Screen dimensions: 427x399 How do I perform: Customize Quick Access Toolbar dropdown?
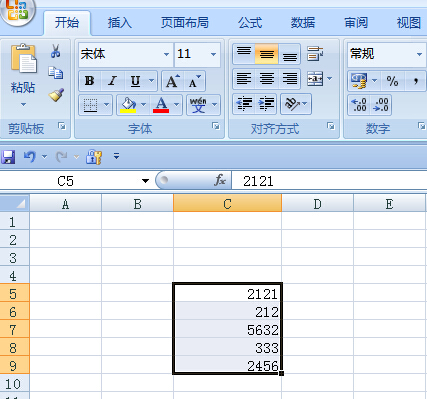(x=116, y=156)
